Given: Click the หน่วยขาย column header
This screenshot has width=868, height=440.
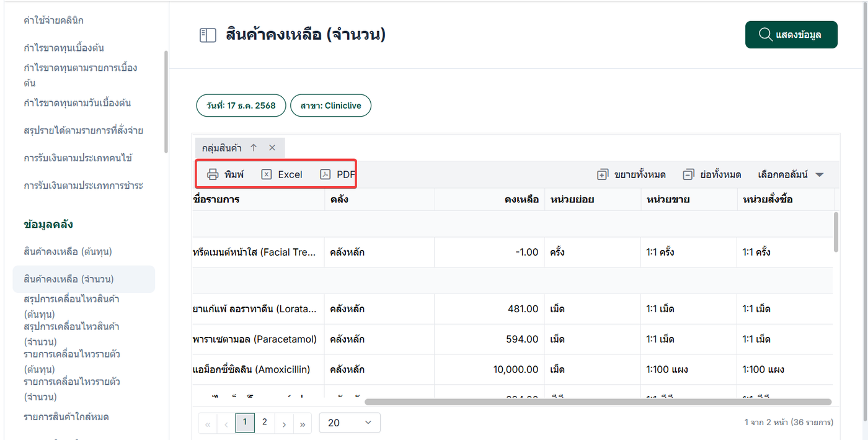Looking at the screenshot, I should (x=689, y=199).
